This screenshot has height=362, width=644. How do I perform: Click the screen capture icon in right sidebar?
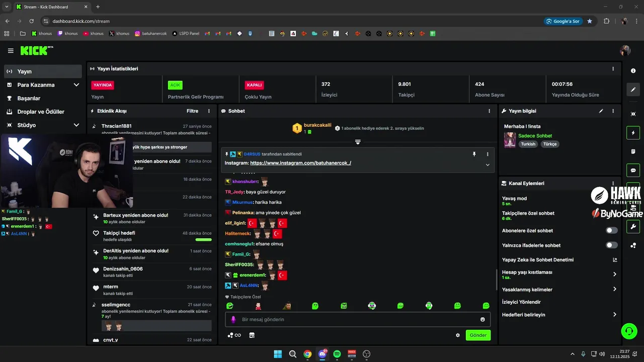[x=633, y=114]
